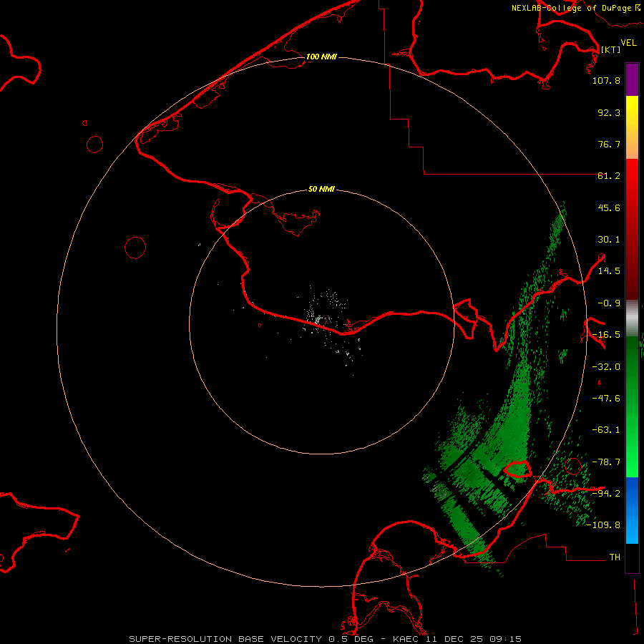Image resolution: width=644 pixels, height=644 pixels.
Task: Click the [KT] units label
Action: [610, 49]
